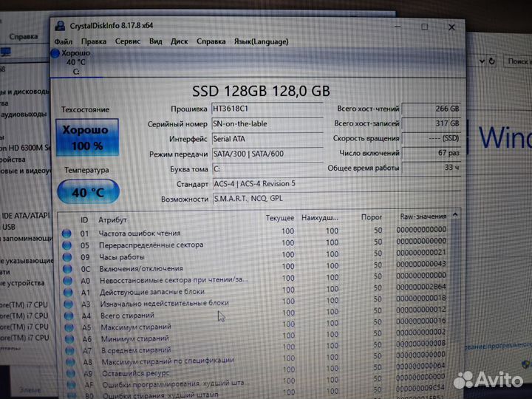
Task: Click total host writes value 317 GB
Action: [431, 123]
